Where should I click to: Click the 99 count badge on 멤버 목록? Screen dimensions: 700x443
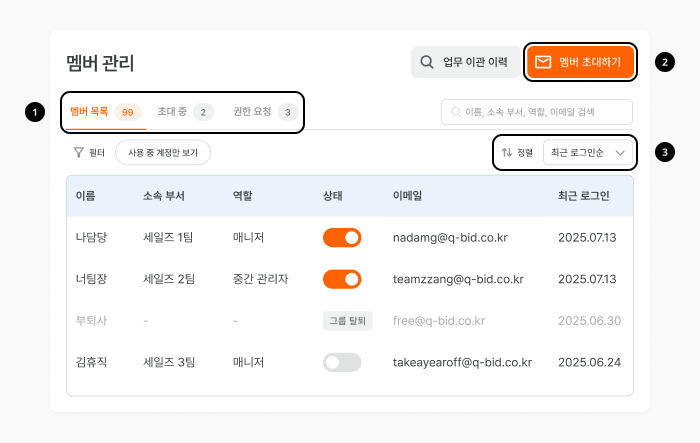click(x=128, y=112)
